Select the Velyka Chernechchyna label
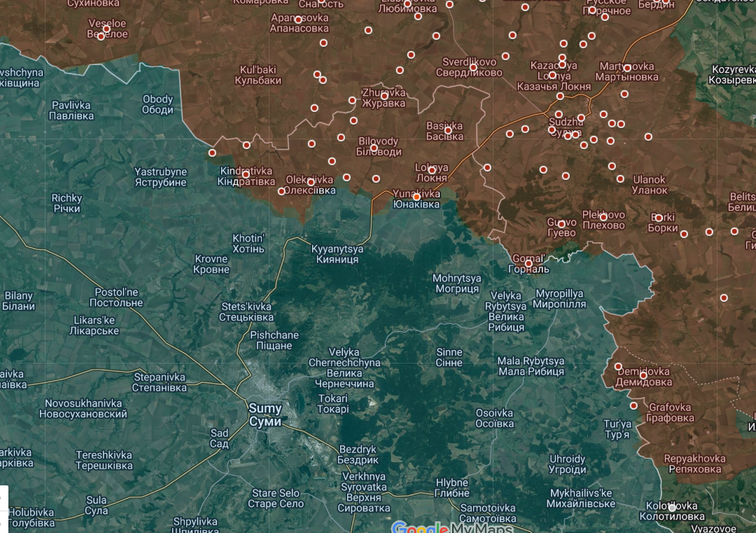The height and width of the screenshot is (533, 756). 344,368
